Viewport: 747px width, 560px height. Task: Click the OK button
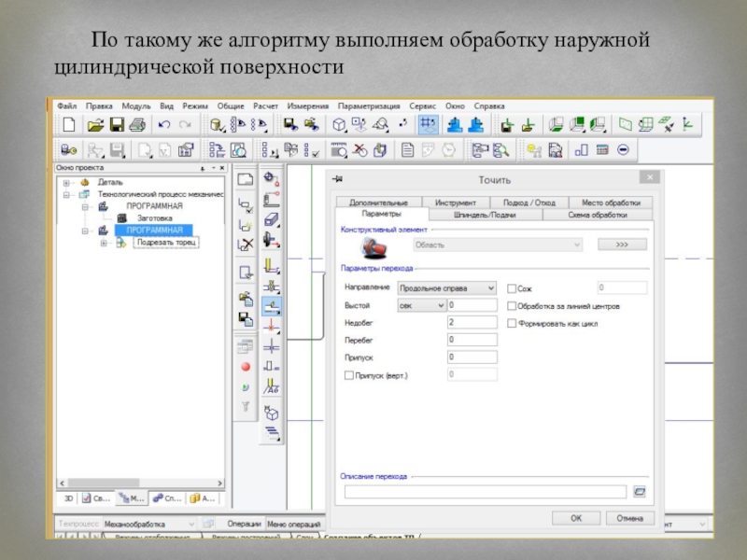(576, 518)
